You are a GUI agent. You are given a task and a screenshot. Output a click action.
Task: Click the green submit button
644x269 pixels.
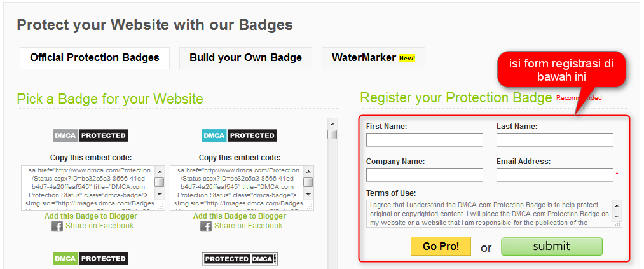coord(551,246)
